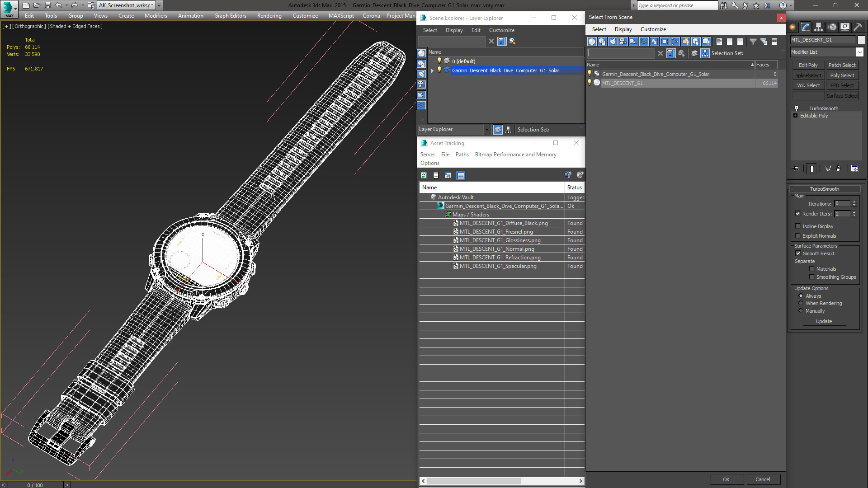Enable the Isoline Display checkbox
868x488 pixels.
[x=797, y=226]
